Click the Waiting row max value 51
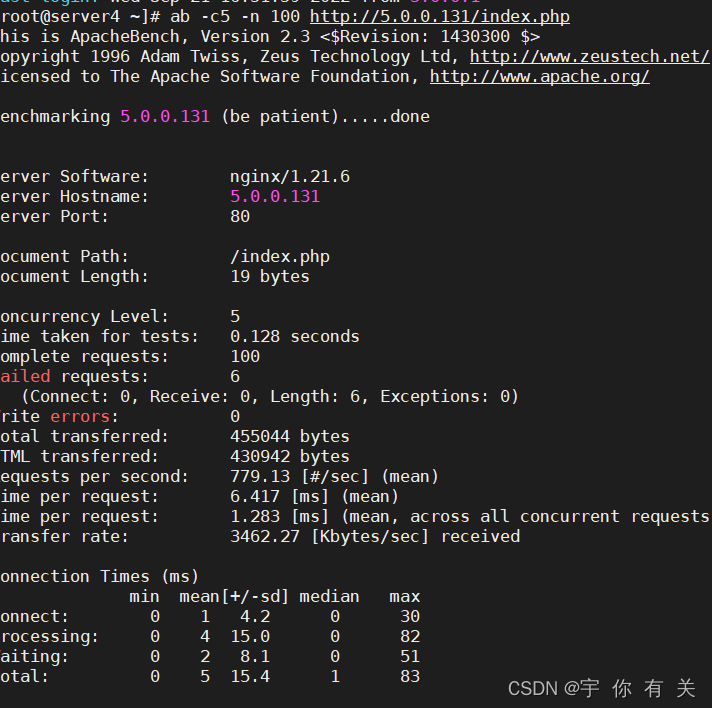Viewport: 712px width, 708px height. (x=410, y=656)
